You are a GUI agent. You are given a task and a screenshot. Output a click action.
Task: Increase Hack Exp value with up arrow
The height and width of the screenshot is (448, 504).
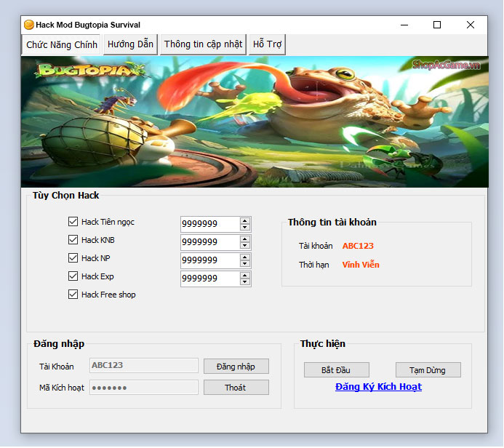(245, 276)
